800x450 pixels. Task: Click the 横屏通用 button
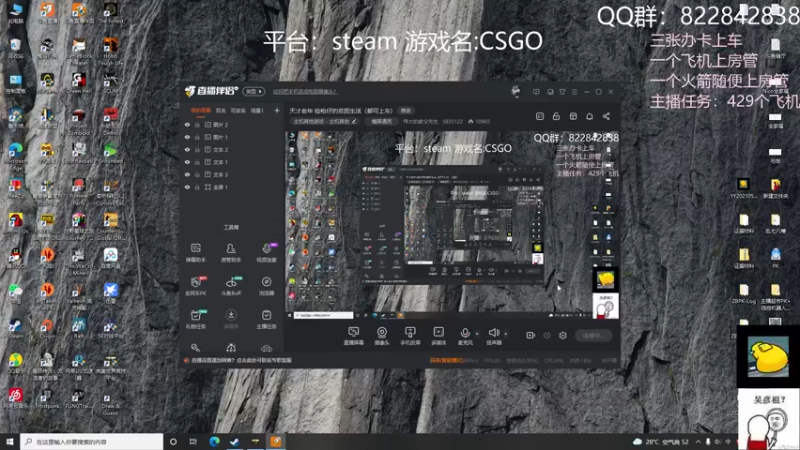coord(381,121)
